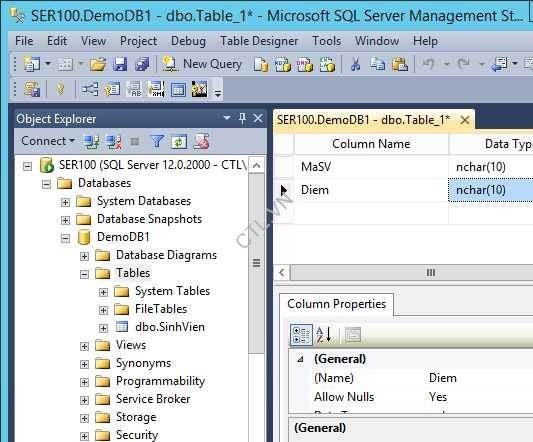The width and height of the screenshot is (533, 442).
Task: Collapse the (General) properties group
Action: coord(300,359)
